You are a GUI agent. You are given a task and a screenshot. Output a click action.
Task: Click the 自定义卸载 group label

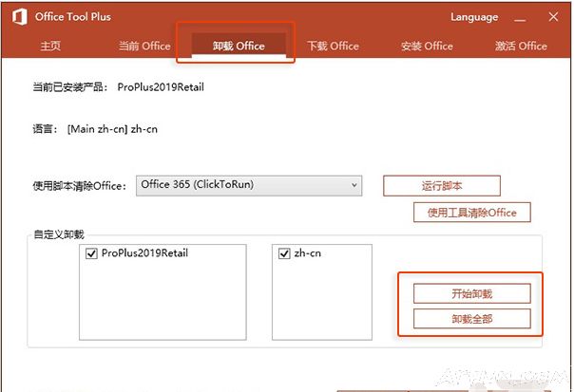(x=59, y=234)
